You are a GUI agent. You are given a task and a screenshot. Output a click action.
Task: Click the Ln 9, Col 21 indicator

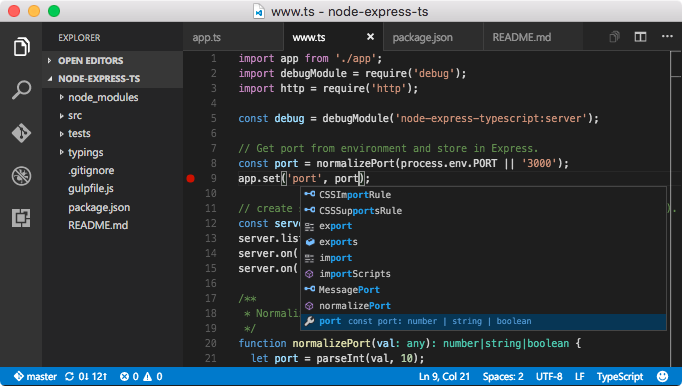pyautogui.click(x=444, y=376)
